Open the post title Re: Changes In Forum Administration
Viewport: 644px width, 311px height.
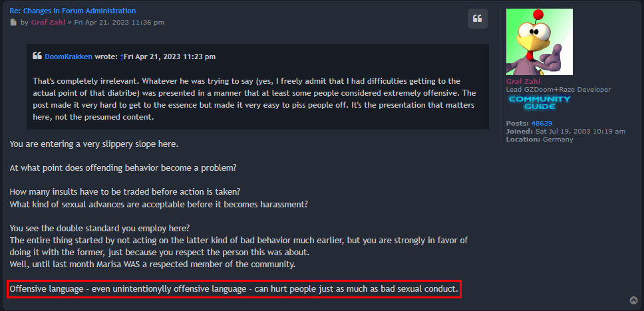73,11
